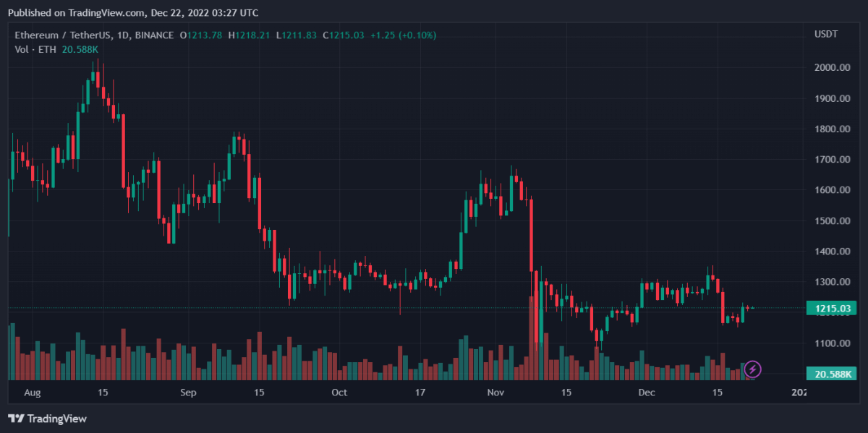The height and width of the screenshot is (433, 868).
Task: Click the 20.588K volume tag on price axis
Action: tap(831, 374)
